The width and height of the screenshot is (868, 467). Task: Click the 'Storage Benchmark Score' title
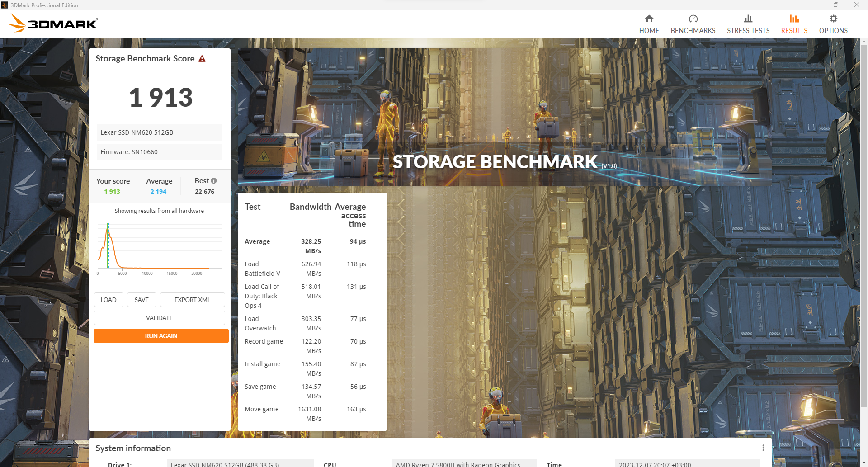(x=145, y=59)
